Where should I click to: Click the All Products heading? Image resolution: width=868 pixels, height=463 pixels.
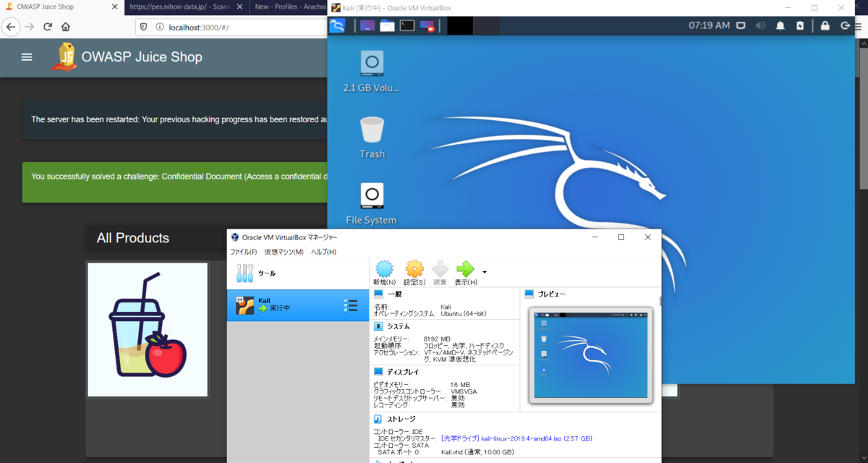pos(133,238)
